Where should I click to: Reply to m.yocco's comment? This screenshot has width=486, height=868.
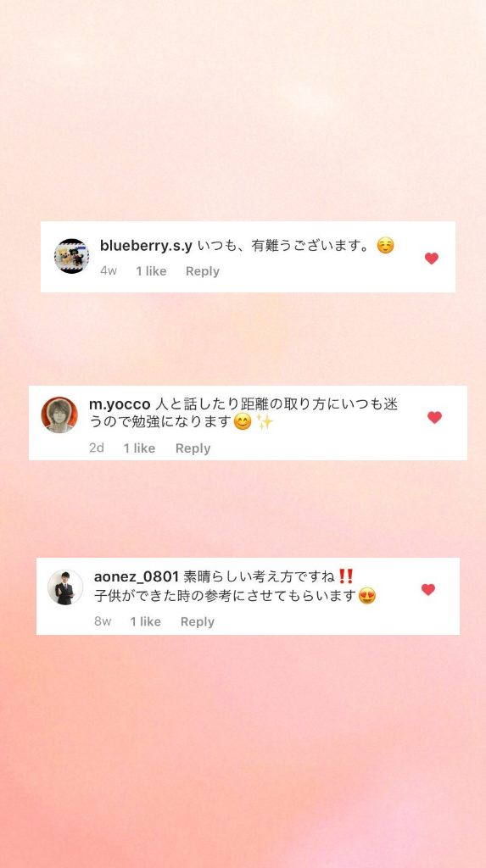coord(193,448)
